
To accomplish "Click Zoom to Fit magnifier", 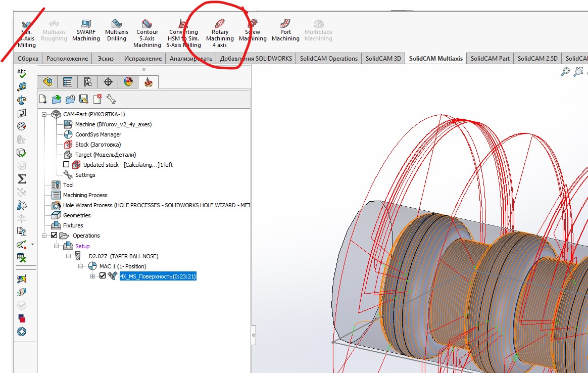I will 565,71.
